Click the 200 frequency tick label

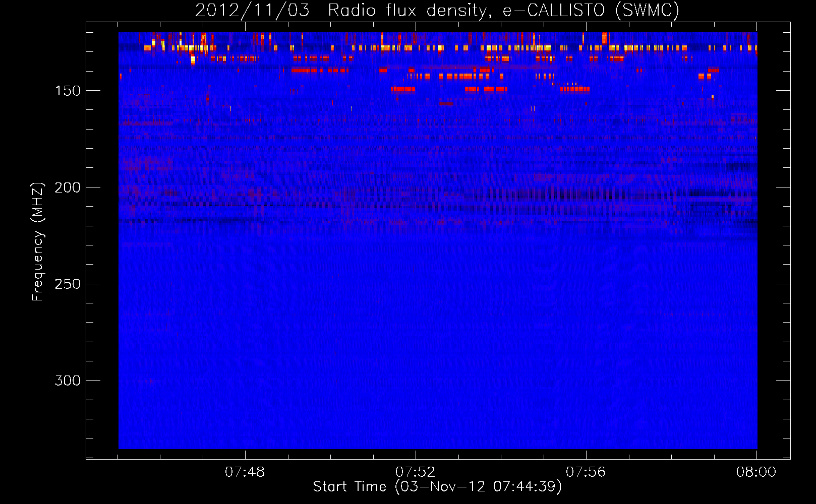tap(68, 187)
